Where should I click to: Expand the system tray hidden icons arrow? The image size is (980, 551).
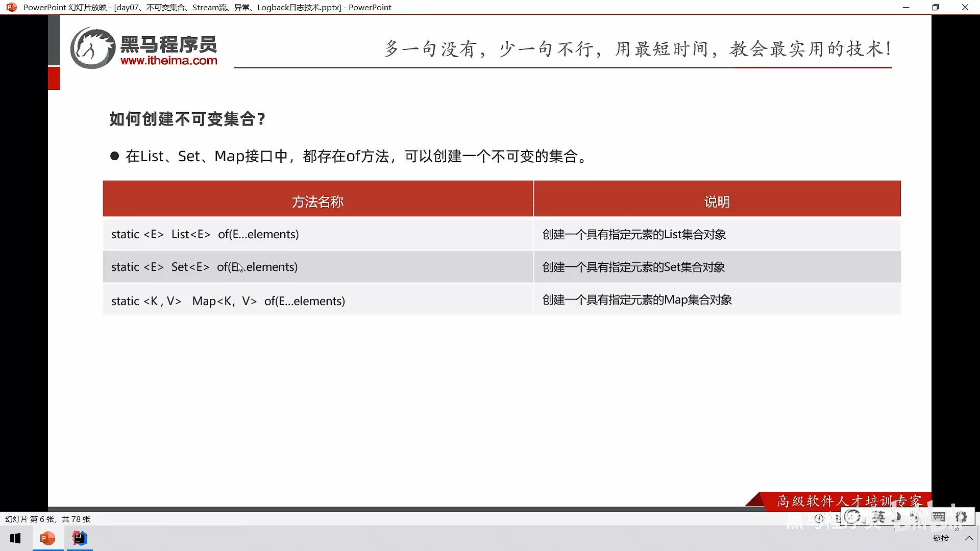tap(969, 538)
